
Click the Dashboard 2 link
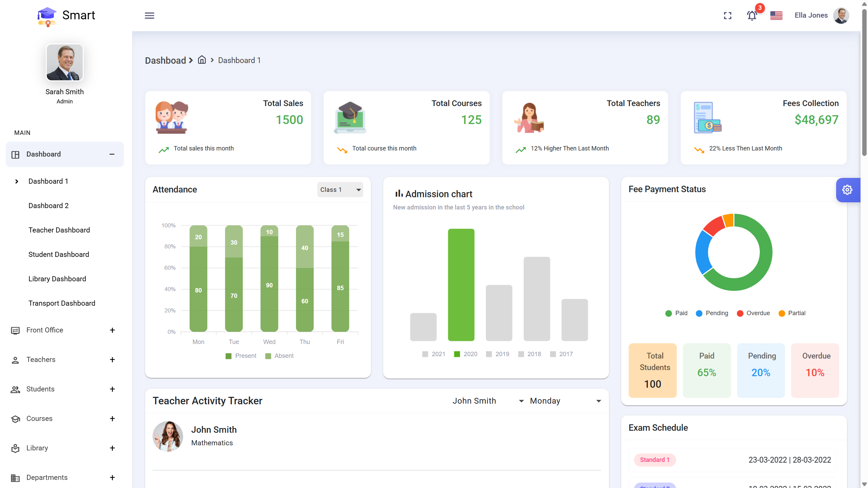point(48,206)
